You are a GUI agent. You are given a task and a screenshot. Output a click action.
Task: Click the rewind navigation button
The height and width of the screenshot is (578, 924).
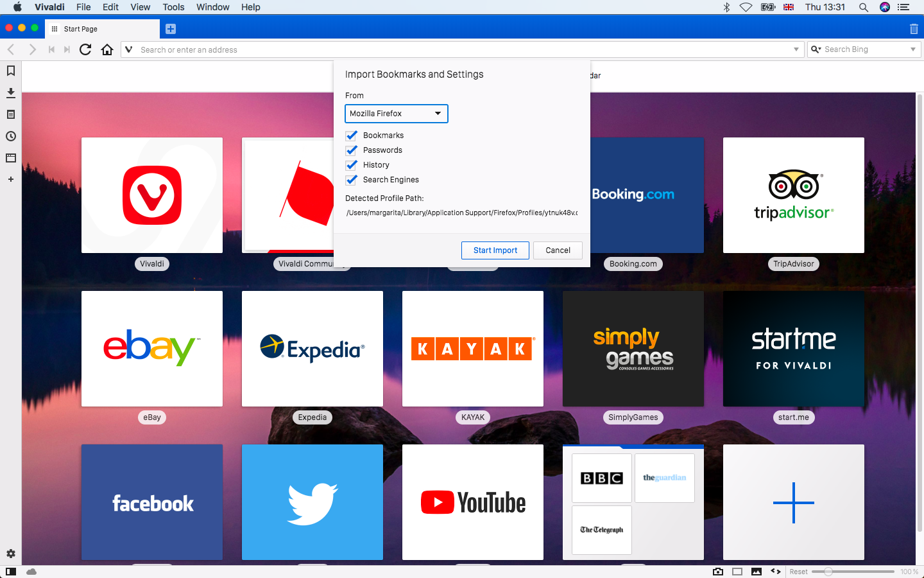(51, 49)
